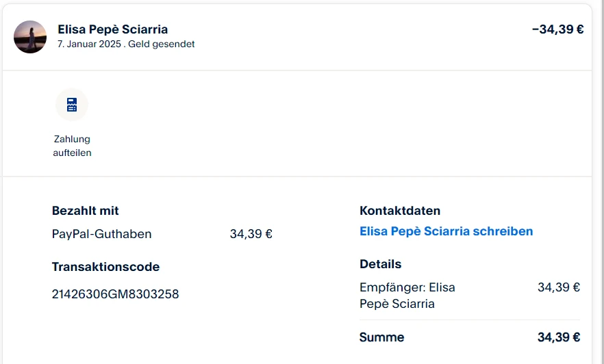Click the 'PayPal-Guthaben' payment method
This screenshot has width=604, height=364.
tap(101, 234)
